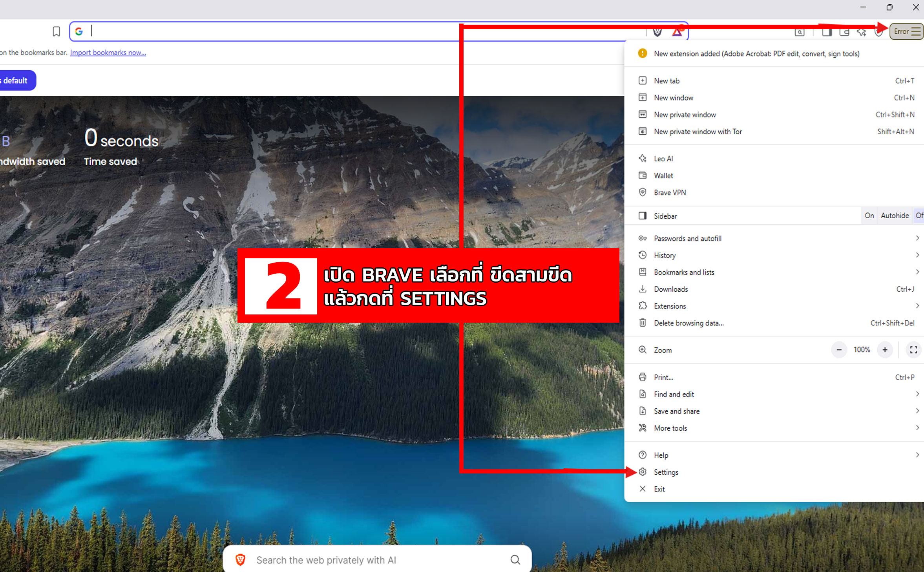Click the fullscreen zoom icon

(x=914, y=349)
